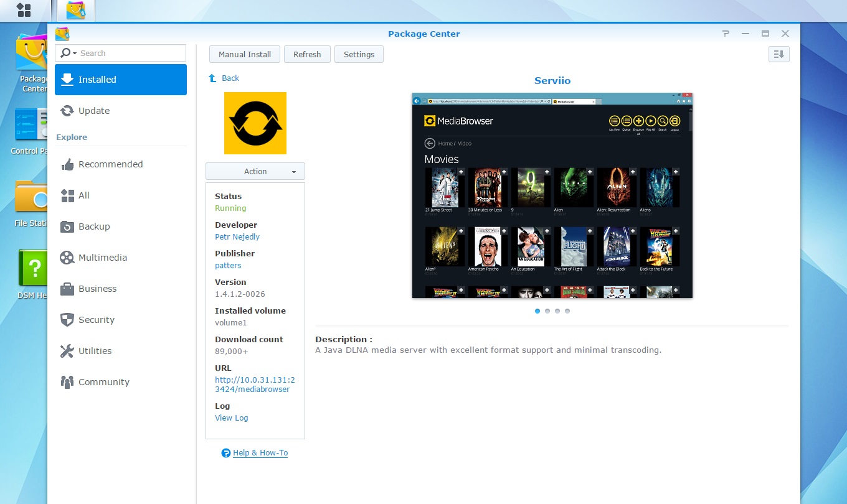Click the Explore section heading
Screen dimensions: 847x504
72,137
